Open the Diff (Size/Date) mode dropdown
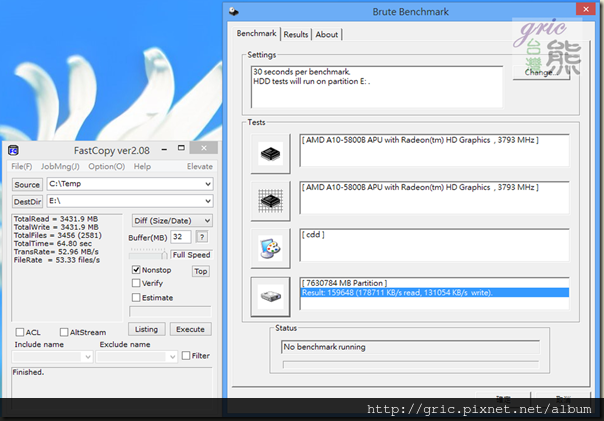Image resolution: width=604 pixels, height=421 pixels. 172,221
